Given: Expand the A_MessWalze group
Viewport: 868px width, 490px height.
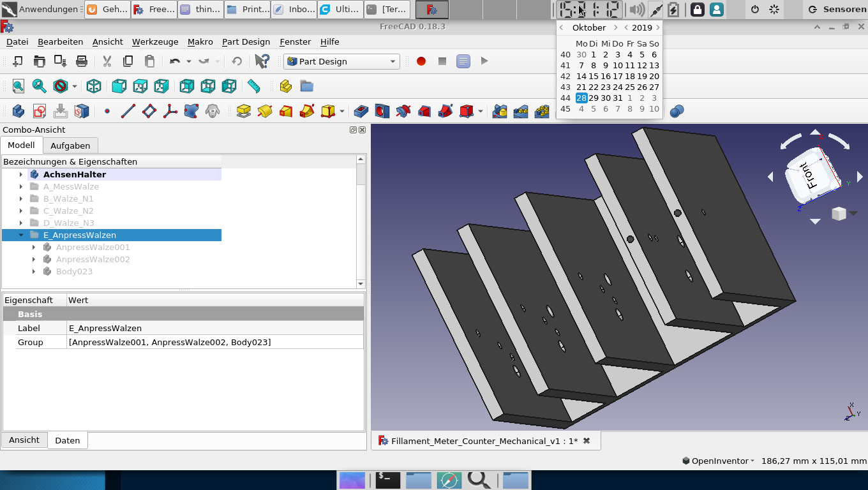Looking at the screenshot, I should point(21,186).
